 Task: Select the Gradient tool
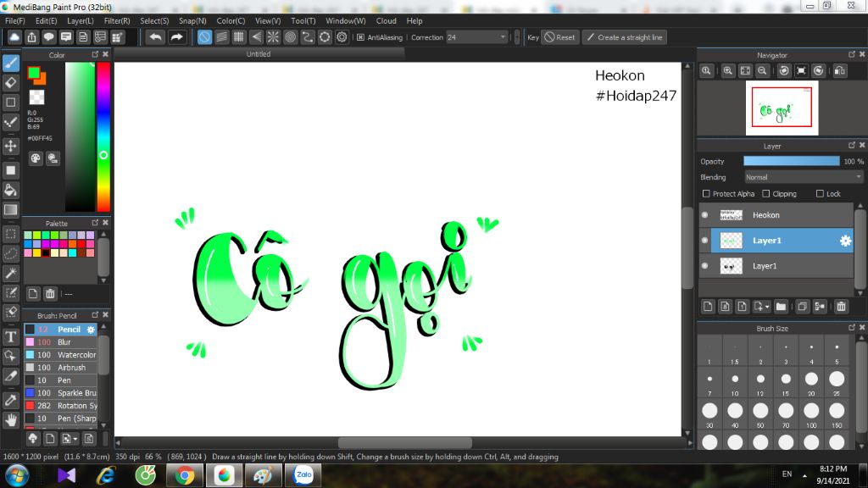coord(10,210)
